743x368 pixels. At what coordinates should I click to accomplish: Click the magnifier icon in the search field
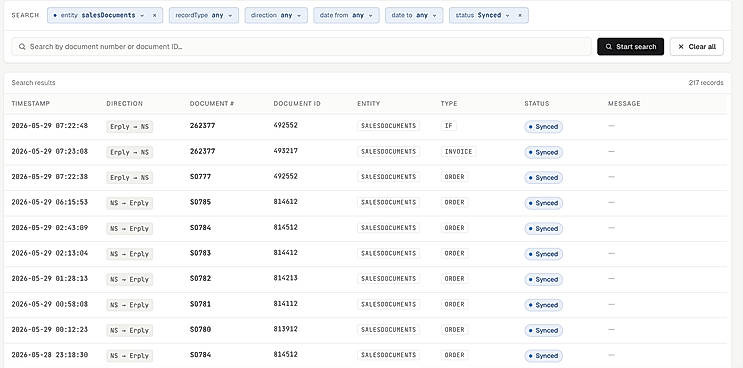[x=22, y=47]
